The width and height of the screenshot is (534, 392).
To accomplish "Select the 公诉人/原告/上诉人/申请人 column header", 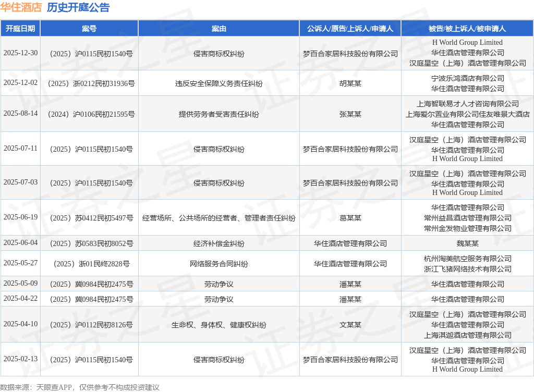I will [350, 29].
